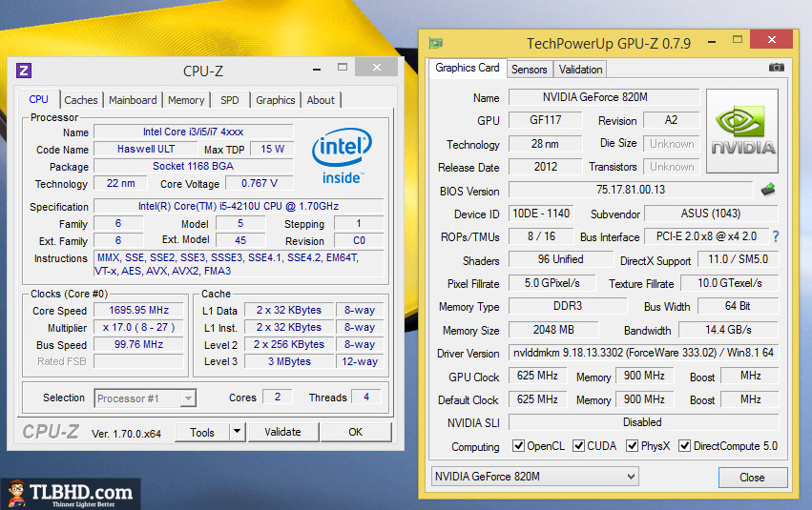812x510 pixels.
Task: Toggle the PhysX checkbox
Action: point(632,445)
